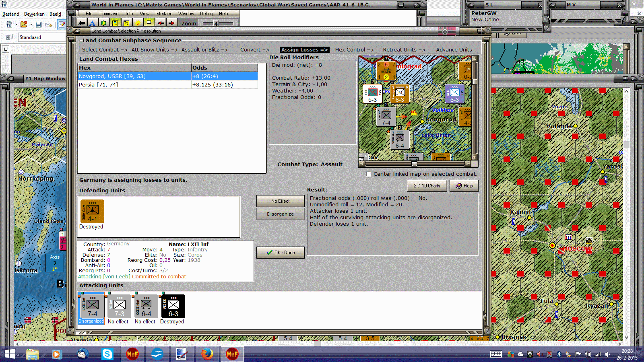Click the Windows Start button

(9, 354)
